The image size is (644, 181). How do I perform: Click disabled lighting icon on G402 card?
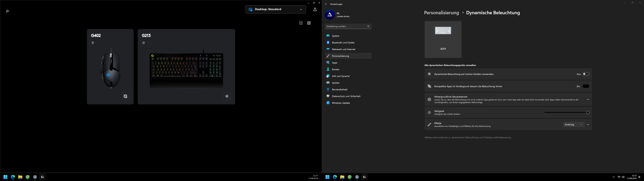(125, 96)
